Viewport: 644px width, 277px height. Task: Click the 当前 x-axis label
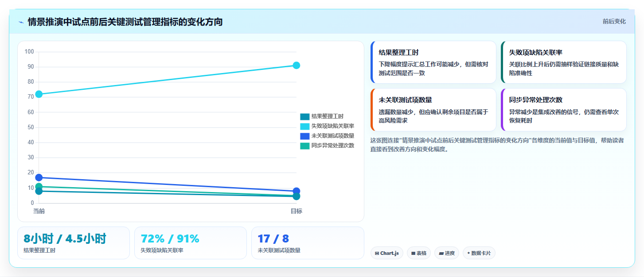point(39,211)
